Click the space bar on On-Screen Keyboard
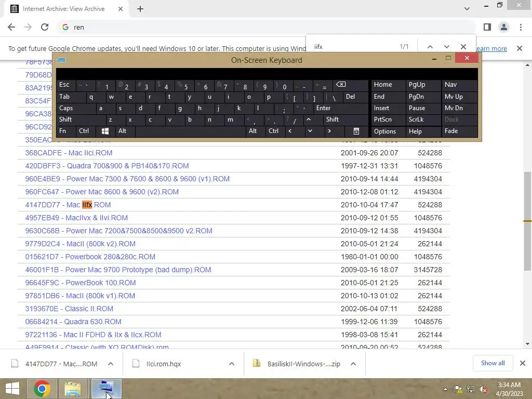This screenshot has height=399, width=532. [190, 131]
